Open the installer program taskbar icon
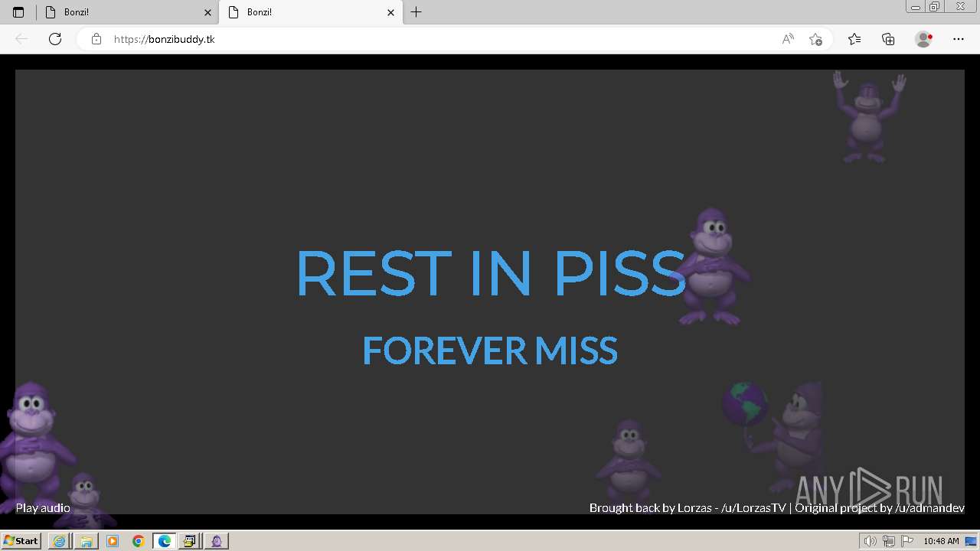 click(189, 541)
